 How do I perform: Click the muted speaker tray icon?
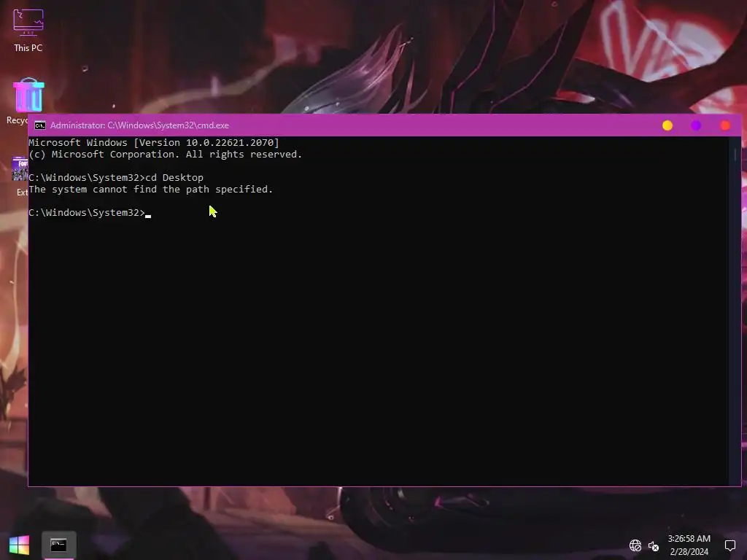click(x=654, y=545)
